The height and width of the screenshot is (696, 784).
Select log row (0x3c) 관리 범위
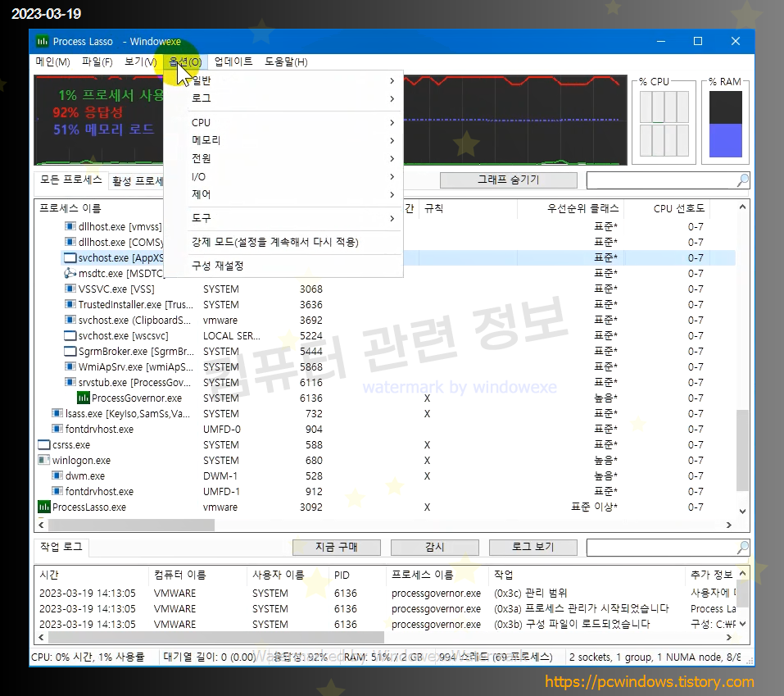(385, 593)
